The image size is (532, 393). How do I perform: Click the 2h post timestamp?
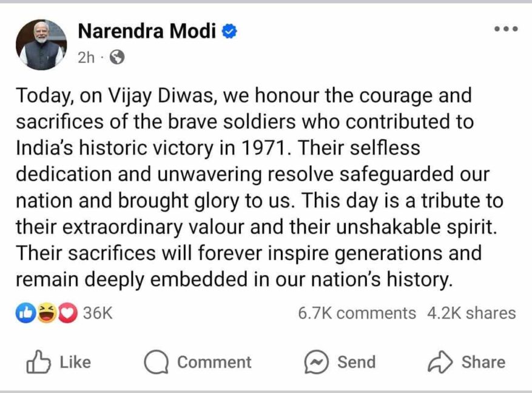click(86, 58)
